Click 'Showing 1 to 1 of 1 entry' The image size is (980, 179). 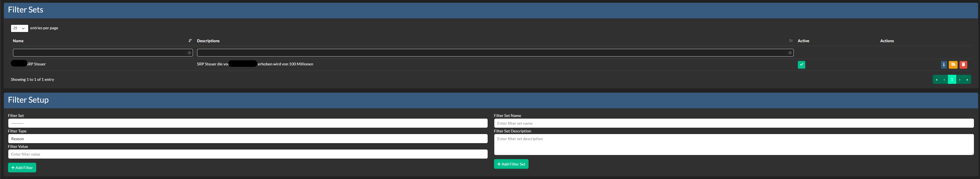click(32, 80)
